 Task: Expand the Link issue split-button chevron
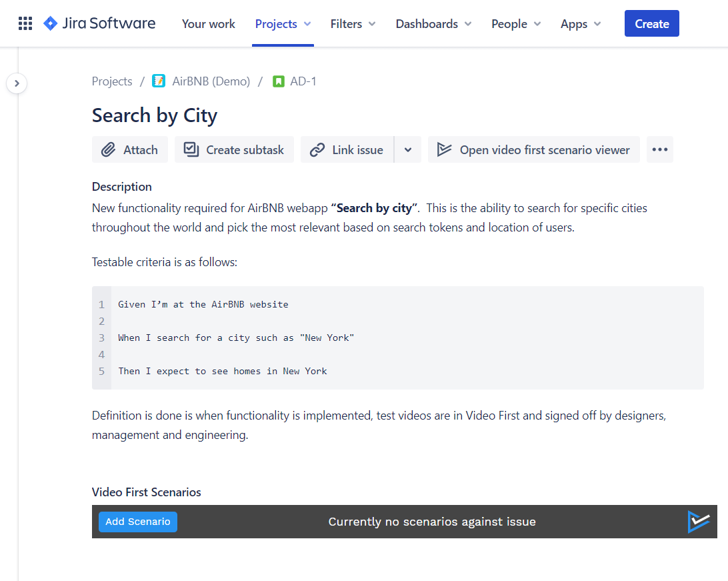tap(407, 149)
